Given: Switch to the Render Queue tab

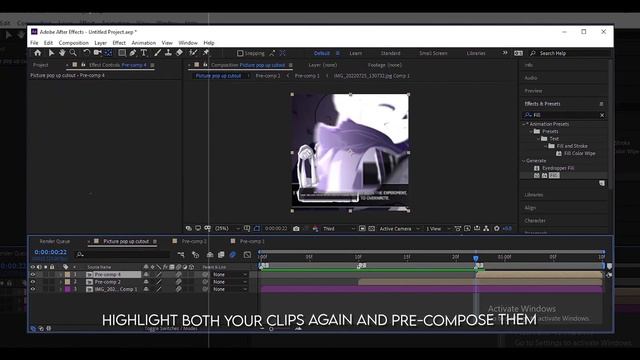Looking at the screenshot, I should click(x=55, y=241).
